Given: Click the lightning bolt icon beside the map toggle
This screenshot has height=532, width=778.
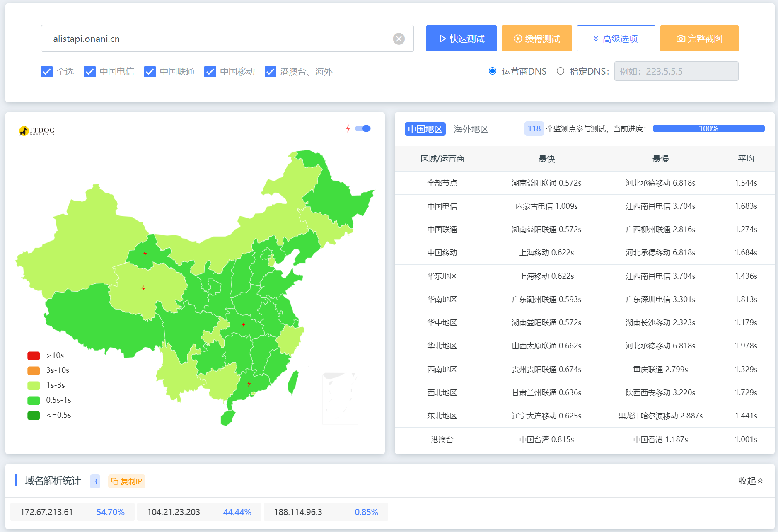Looking at the screenshot, I should tap(348, 128).
